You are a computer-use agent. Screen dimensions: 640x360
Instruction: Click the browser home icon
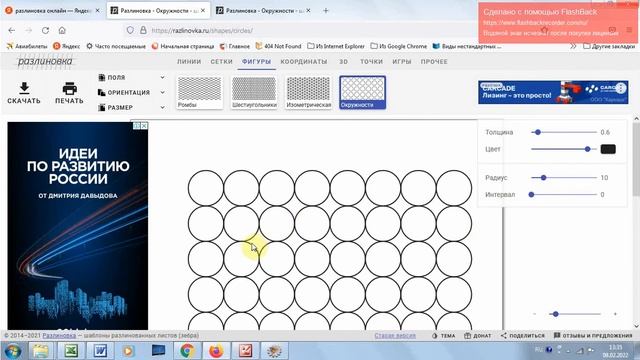point(62,30)
